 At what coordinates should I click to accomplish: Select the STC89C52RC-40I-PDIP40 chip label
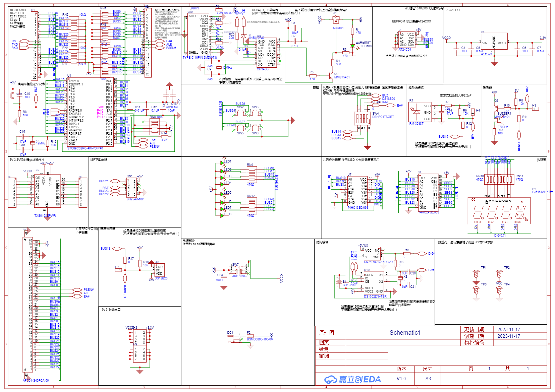[x=85, y=148]
